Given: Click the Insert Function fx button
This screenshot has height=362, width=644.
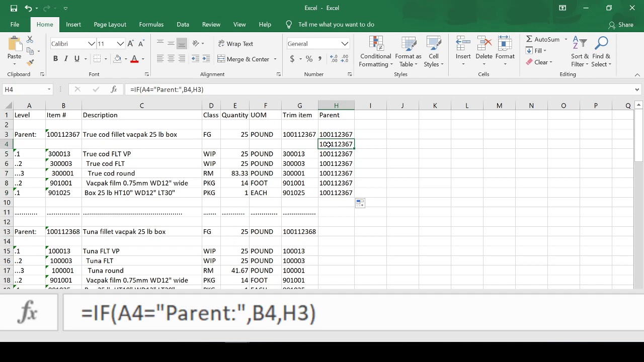Looking at the screenshot, I should [114, 89].
